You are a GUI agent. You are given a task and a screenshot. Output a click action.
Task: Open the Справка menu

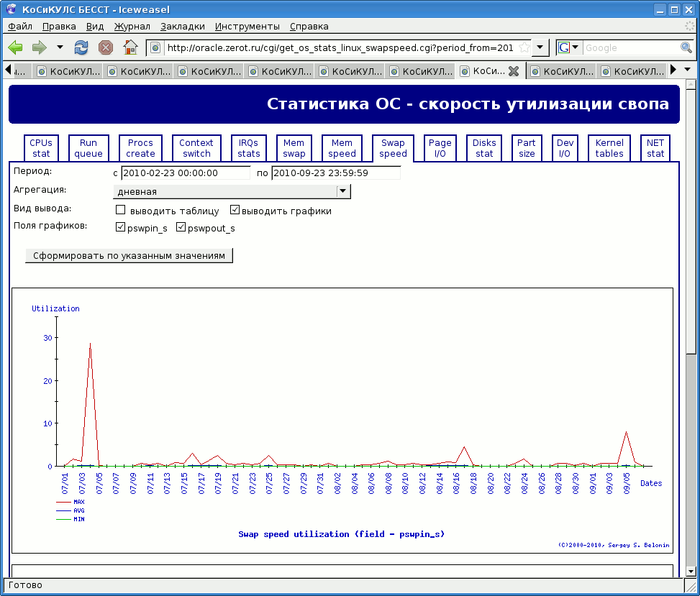tap(309, 27)
